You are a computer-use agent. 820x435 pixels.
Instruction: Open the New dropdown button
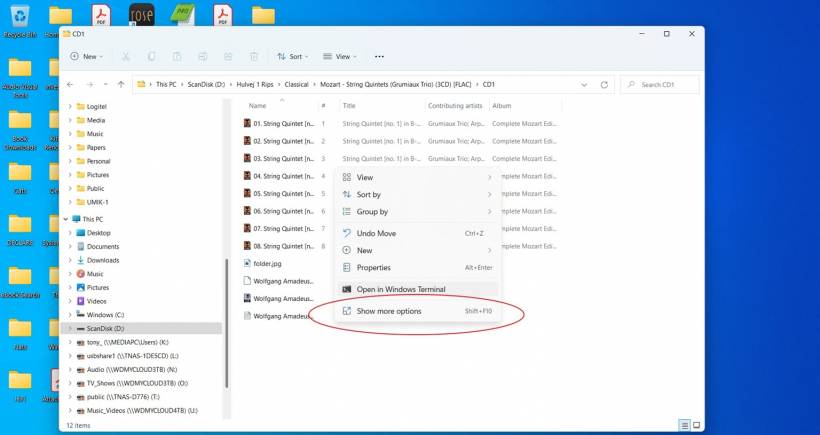coord(86,56)
